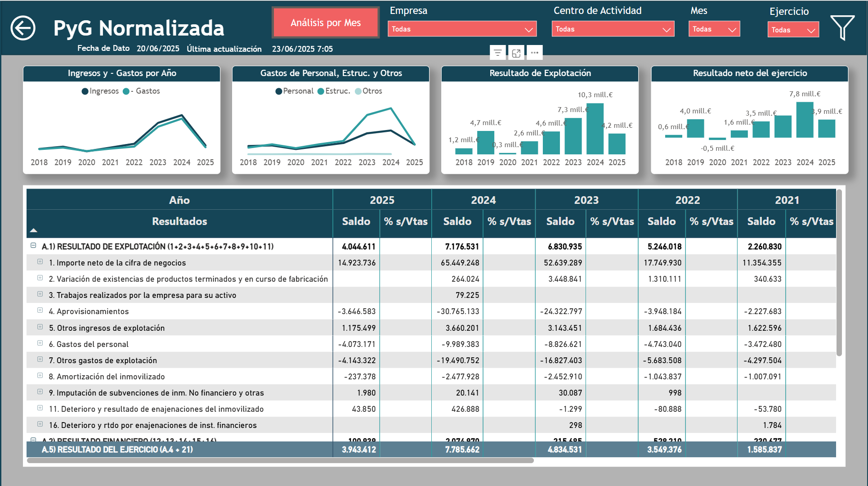Collapse A.1) Resultado de Explotación row
The image size is (868, 486).
[33, 246]
